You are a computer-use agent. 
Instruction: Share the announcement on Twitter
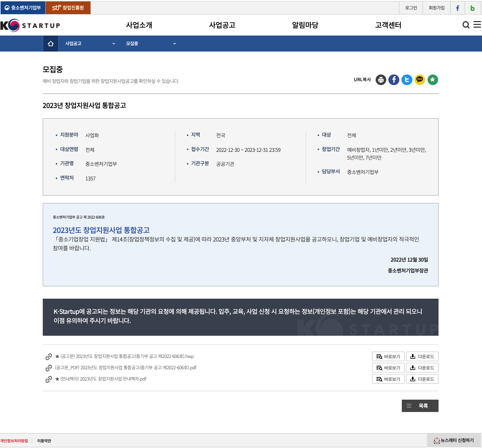click(407, 80)
